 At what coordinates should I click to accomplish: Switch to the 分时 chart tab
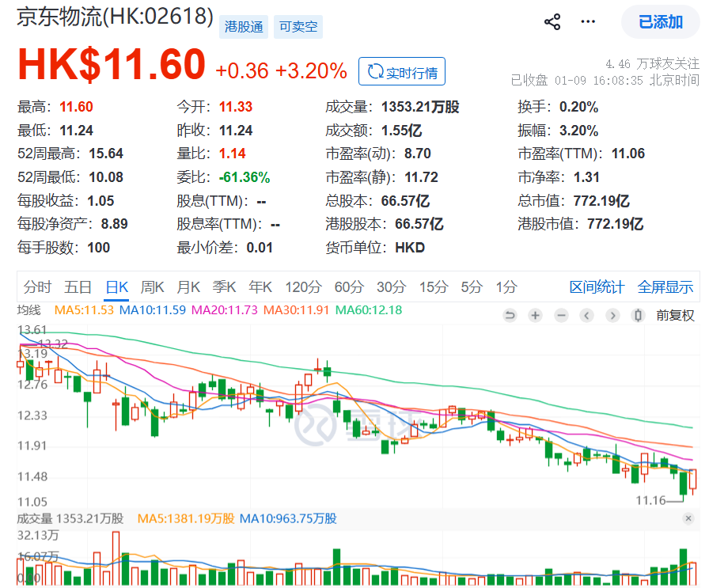pyautogui.click(x=37, y=286)
